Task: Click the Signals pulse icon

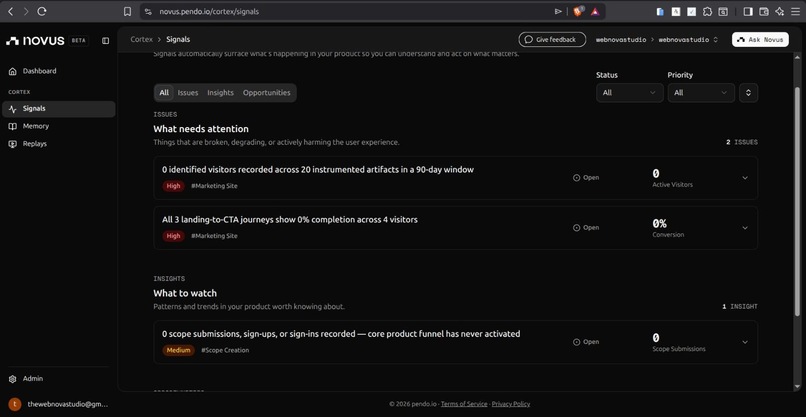Action: (13, 109)
